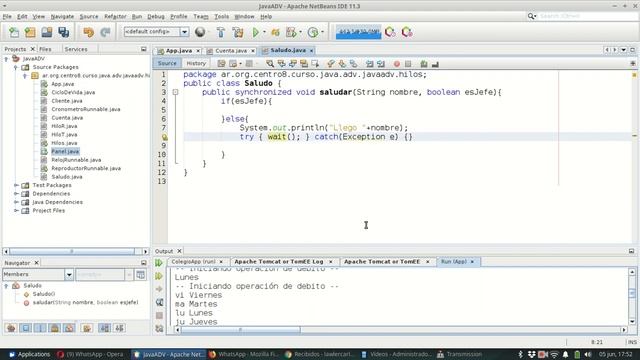Click the stop macro recording square icon
Image resolution: width=640 pixels, height=360 pixels.
click(408, 64)
